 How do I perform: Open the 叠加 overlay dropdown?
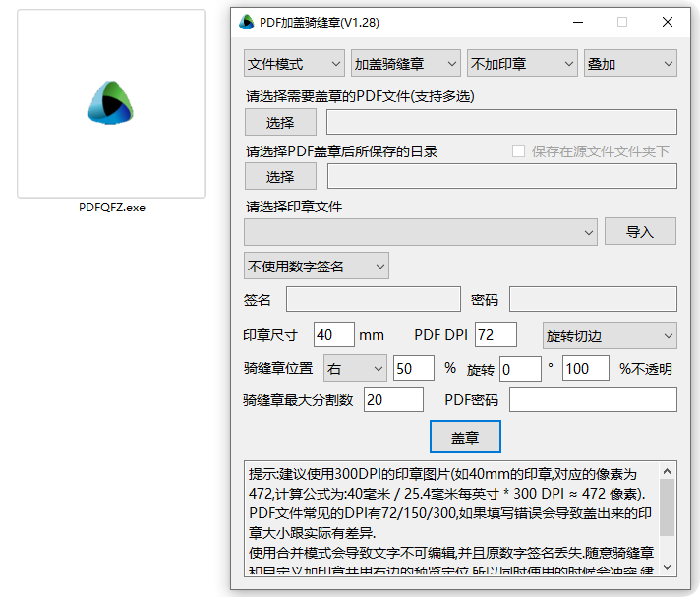630,64
